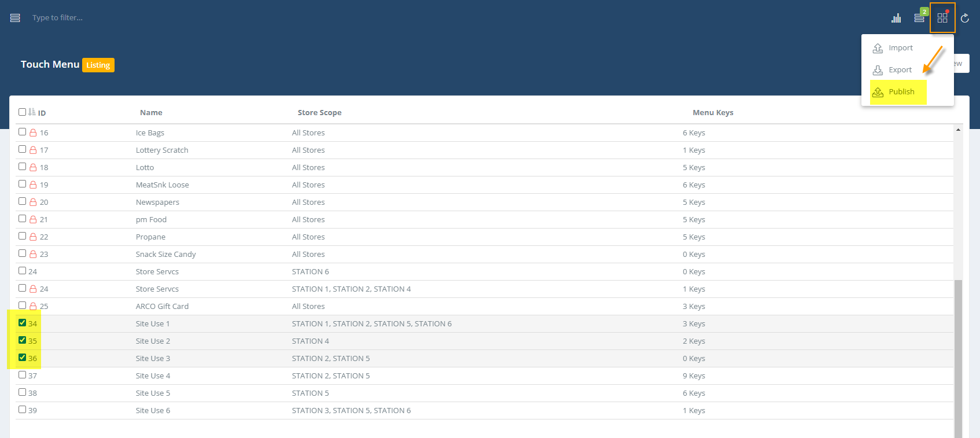Toggle the select-all checkbox in header
This screenshot has width=980, height=438.
pos(22,112)
